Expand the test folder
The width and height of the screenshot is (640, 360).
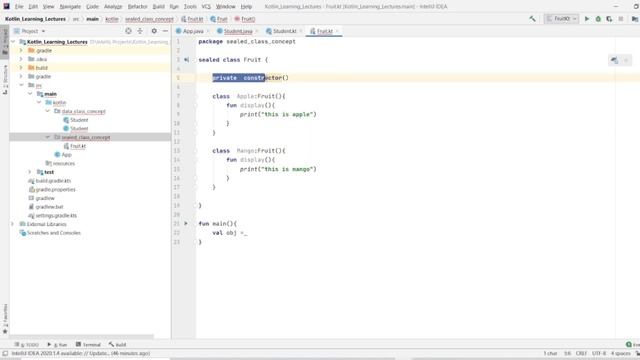(x=30, y=172)
